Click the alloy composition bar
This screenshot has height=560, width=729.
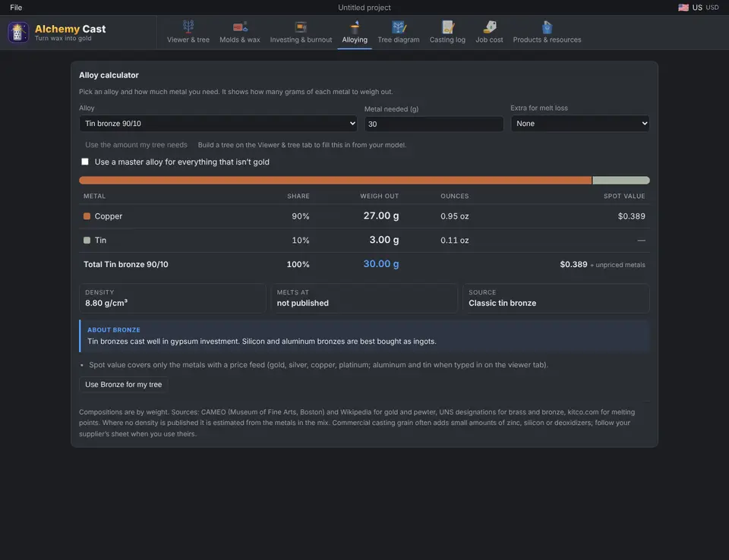click(364, 181)
